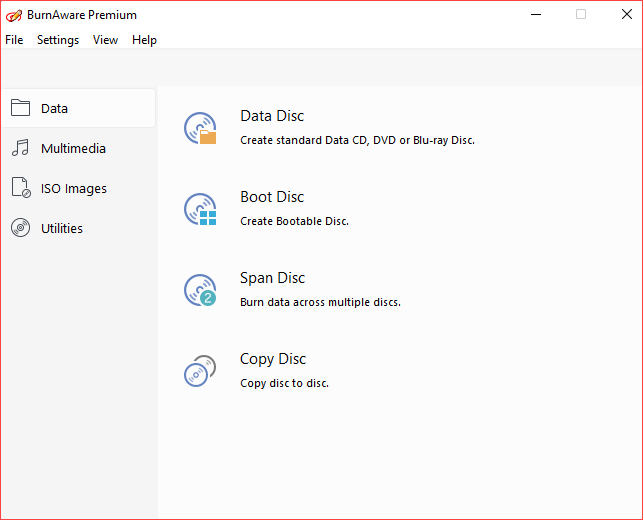Select the Data category label
Image resolution: width=643 pixels, height=520 pixels.
click(54, 109)
